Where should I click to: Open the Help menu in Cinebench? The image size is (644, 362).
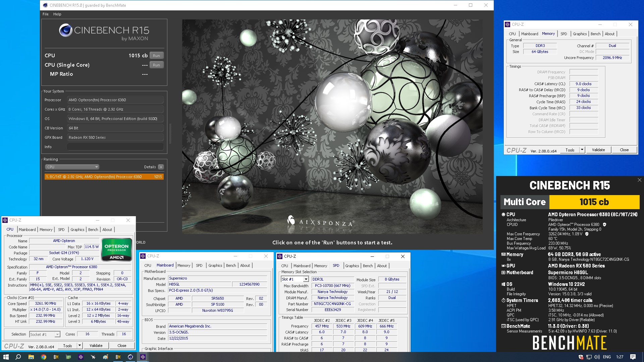coord(57,14)
